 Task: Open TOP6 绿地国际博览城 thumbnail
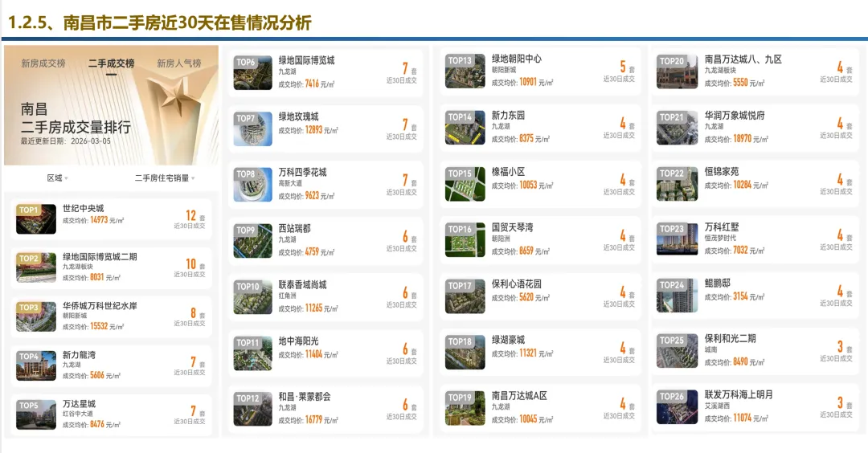point(253,72)
